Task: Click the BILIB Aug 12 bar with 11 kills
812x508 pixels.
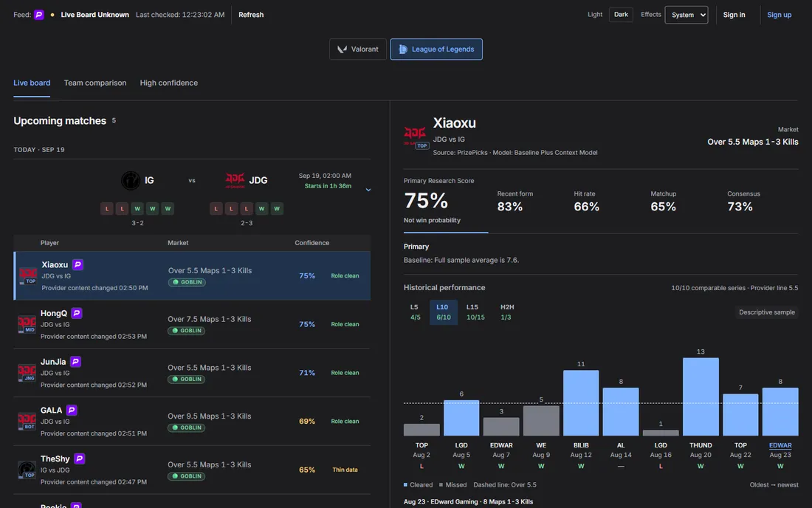Action: click(x=580, y=403)
